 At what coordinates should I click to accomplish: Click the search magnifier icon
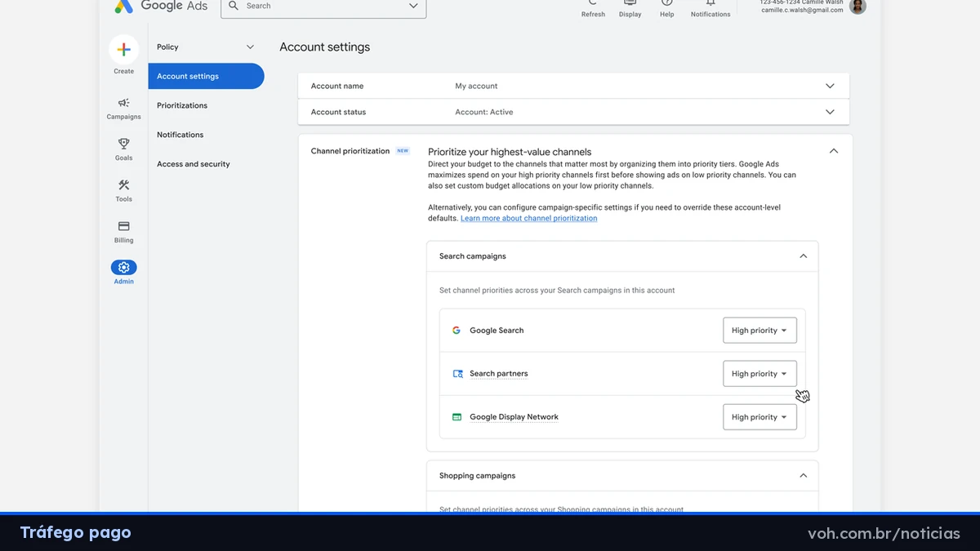pyautogui.click(x=234, y=6)
